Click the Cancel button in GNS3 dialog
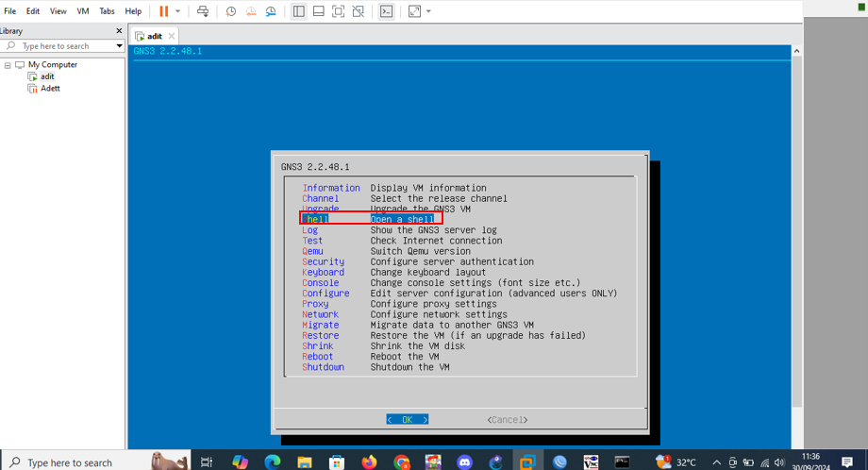This screenshot has width=868, height=470. pyautogui.click(x=507, y=420)
